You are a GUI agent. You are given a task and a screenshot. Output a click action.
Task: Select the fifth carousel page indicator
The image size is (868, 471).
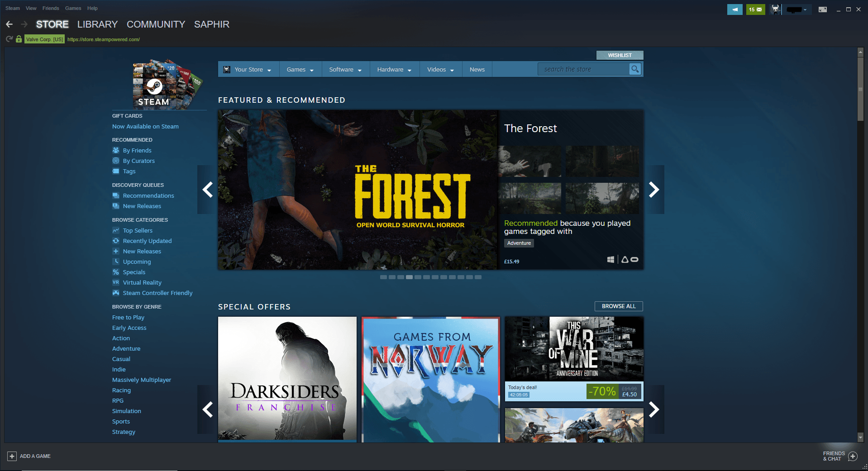(418, 277)
